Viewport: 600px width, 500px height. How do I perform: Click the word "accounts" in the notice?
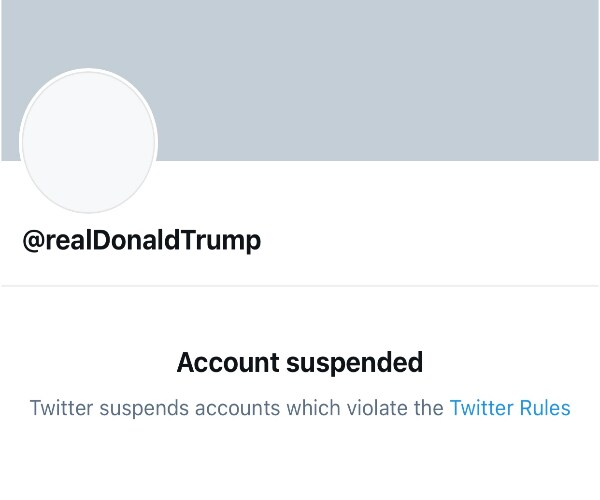pos(223,408)
